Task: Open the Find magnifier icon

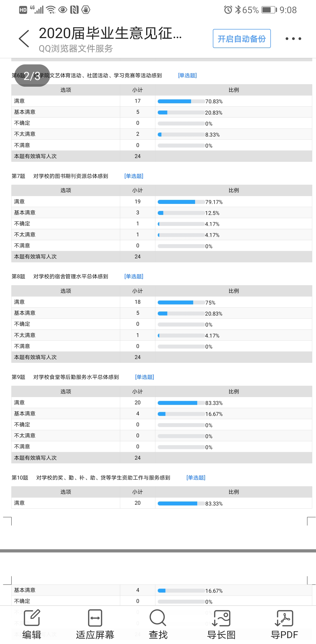Action: coord(158,617)
